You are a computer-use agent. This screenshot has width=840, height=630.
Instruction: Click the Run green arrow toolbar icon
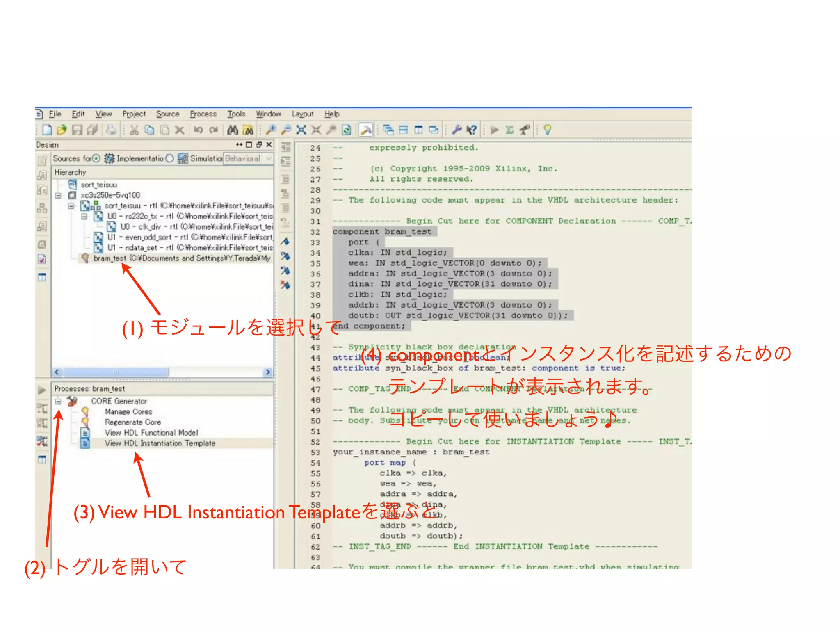point(495,130)
